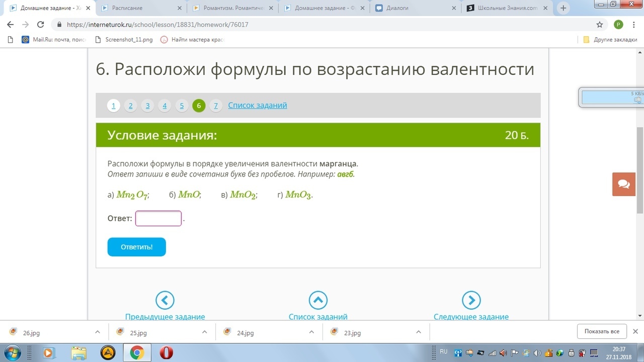Submit the answer with Ответить! button
Image resolution: width=644 pixels, height=362 pixels.
(x=136, y=247)
